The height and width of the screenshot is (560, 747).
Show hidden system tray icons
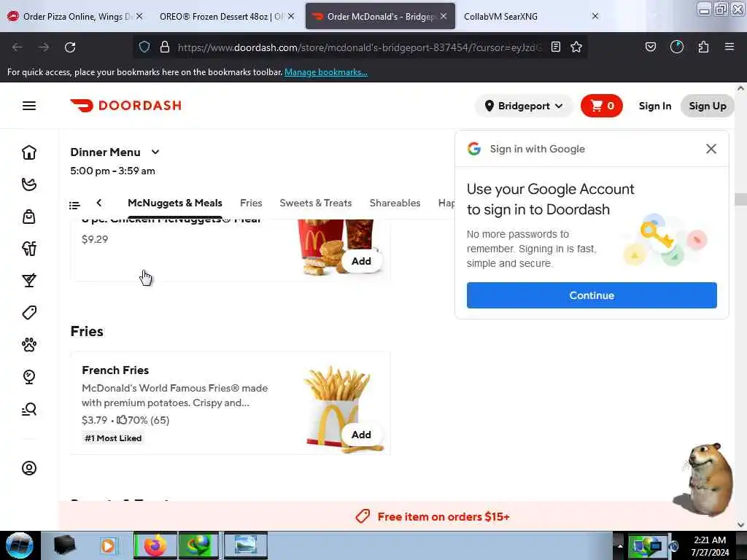pos(620,545)
